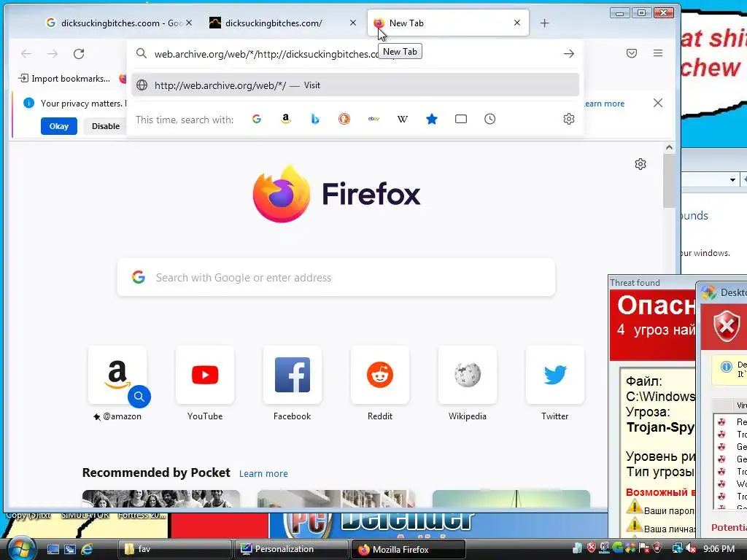Click Mozilla Firefox taskbar button
This screenshot has height=560, width=747.
click(408, 549)
